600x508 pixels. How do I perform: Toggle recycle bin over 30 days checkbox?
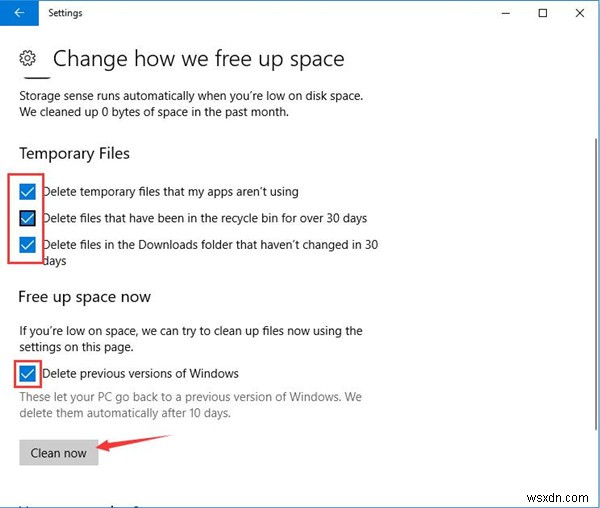(27, 218)
